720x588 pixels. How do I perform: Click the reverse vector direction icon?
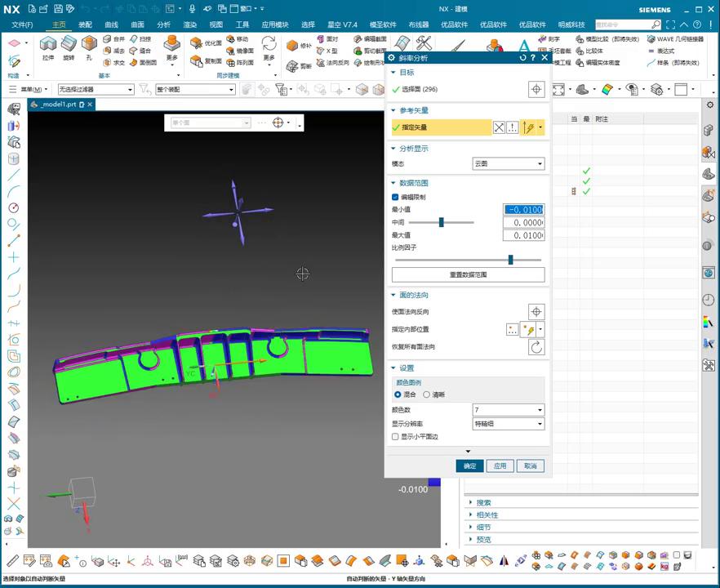(499, 127)
